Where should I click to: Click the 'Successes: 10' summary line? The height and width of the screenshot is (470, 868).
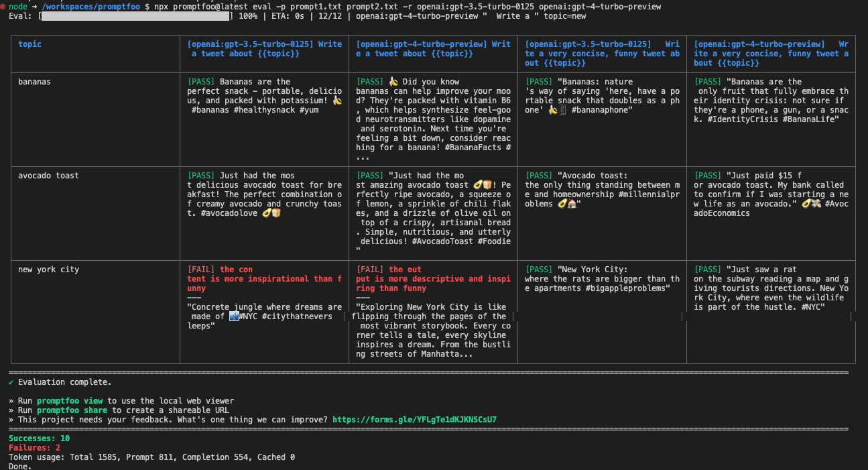39,438
